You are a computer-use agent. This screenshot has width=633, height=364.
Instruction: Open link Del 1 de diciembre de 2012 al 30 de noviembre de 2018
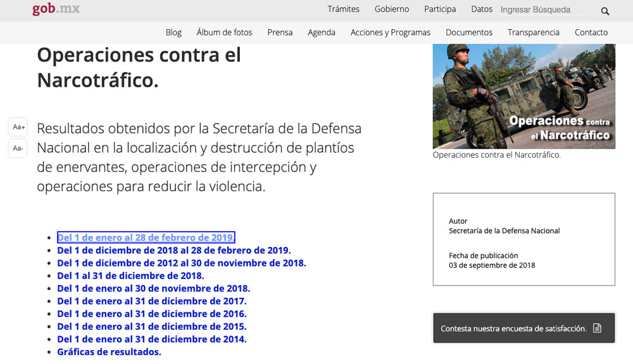point(182,263)
